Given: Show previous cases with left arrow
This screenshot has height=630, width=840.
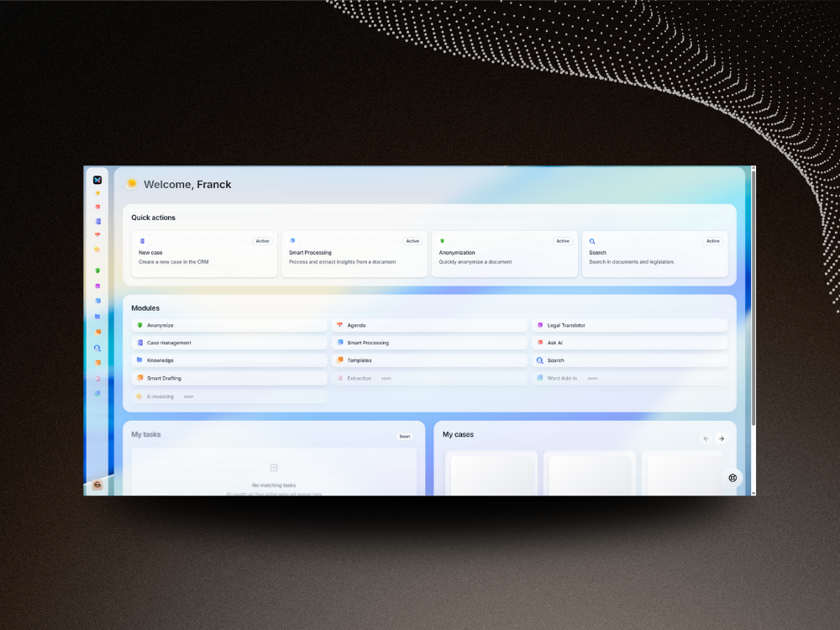Looking at the screenshot, I should [x=706, y=438].
